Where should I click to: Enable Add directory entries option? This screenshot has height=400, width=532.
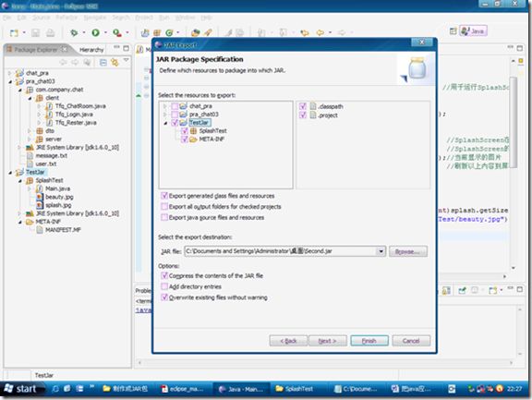(164, 286)
